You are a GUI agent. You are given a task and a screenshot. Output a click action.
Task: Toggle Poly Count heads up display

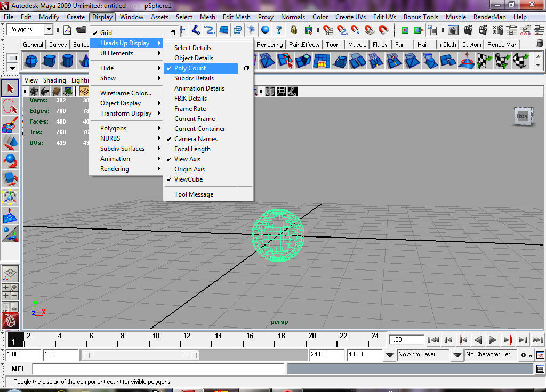(x=201, y=68)
